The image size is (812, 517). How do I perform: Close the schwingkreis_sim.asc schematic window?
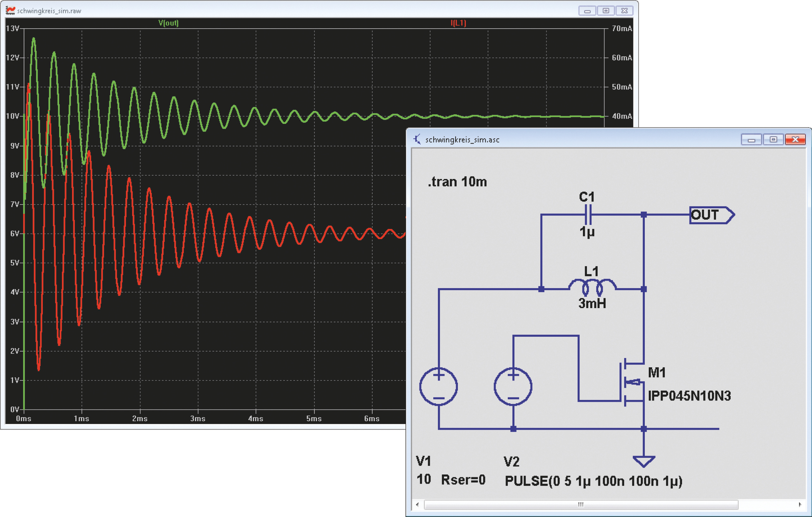tap(795, 139)
